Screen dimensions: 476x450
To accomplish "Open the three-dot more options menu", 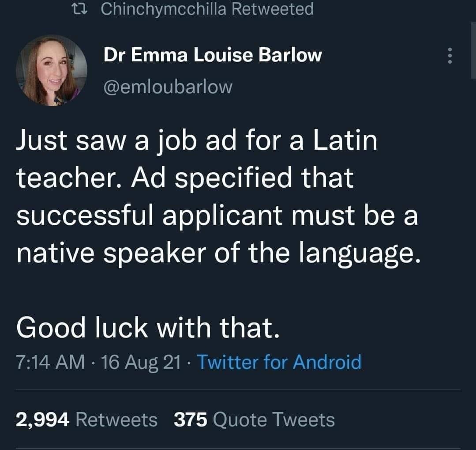I will (x=450, y=56).
